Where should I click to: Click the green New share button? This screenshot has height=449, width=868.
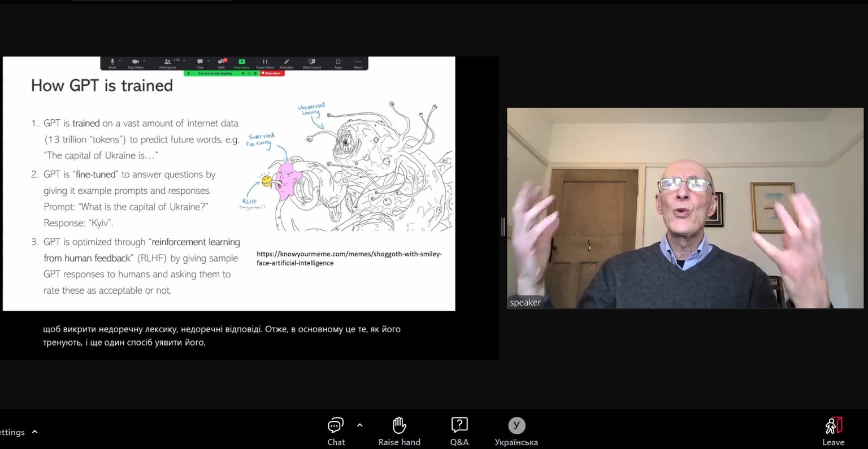[242, 63]
